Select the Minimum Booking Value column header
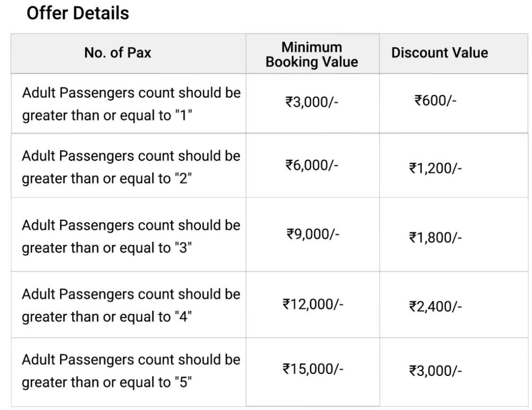The width and height of the screenshot is (532, 410). click(x=312, y=55)
